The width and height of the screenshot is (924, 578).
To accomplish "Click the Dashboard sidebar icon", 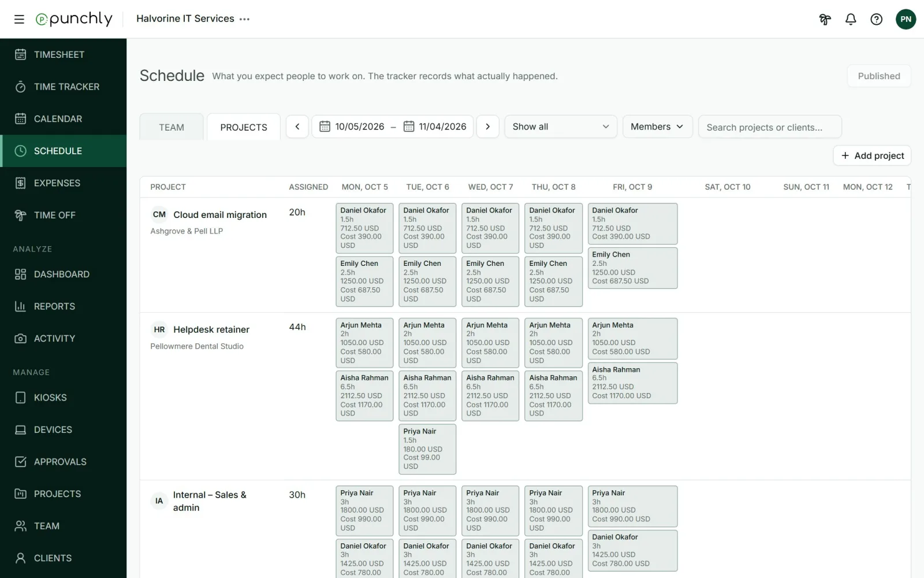I will [20, 274].
